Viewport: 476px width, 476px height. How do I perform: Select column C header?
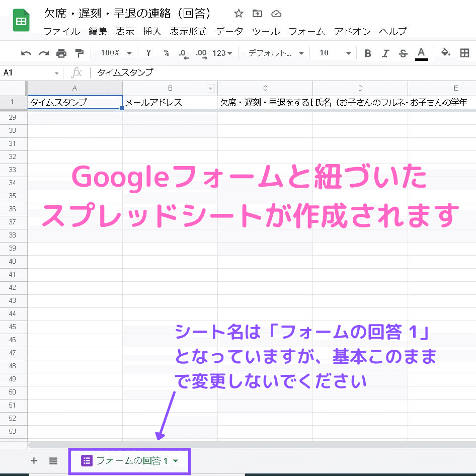265,89
